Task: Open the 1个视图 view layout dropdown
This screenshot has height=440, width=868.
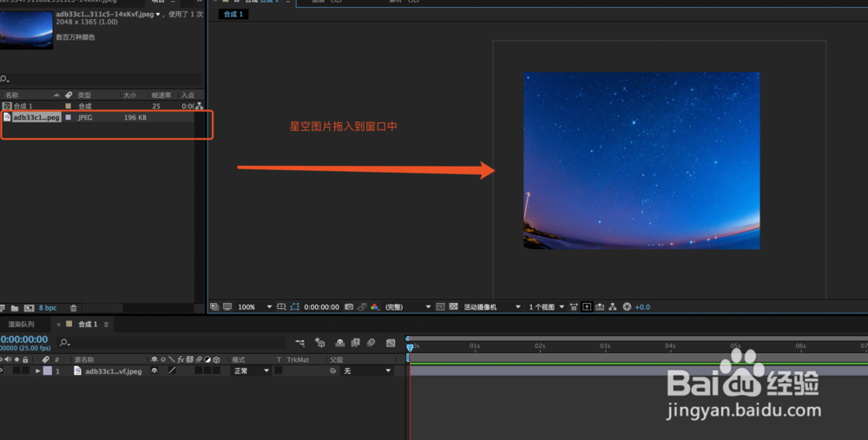Action: (x=546, y=307)
